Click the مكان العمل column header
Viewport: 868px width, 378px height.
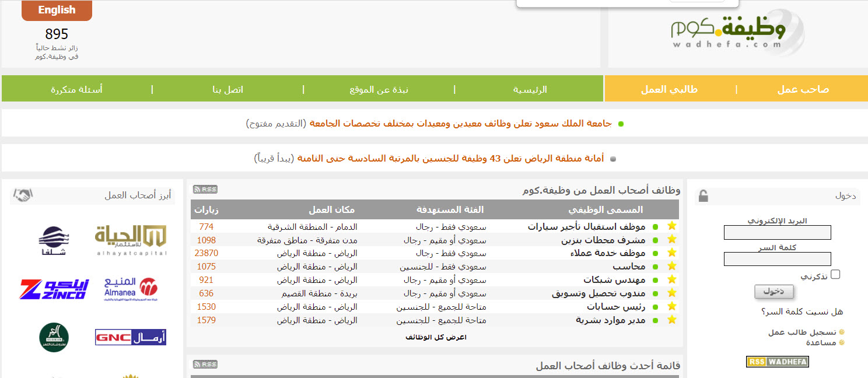332,210
